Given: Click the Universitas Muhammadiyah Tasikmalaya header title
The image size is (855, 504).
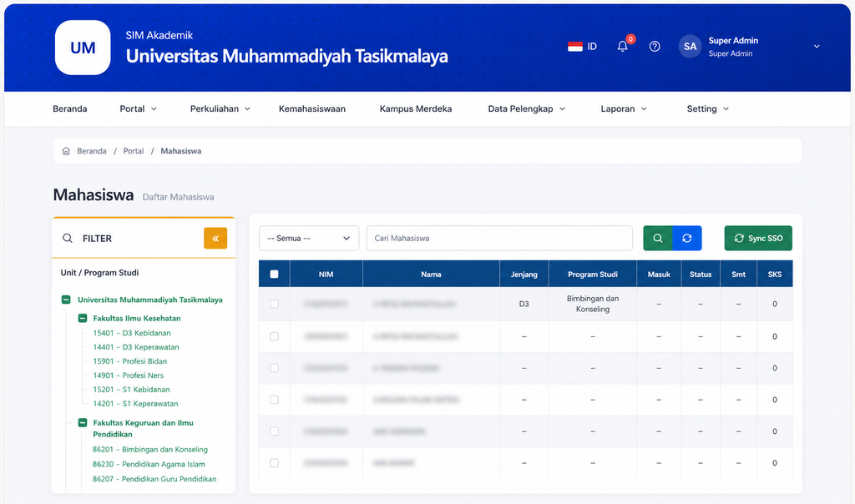Looking at the screenshot, I should point(287,56).
